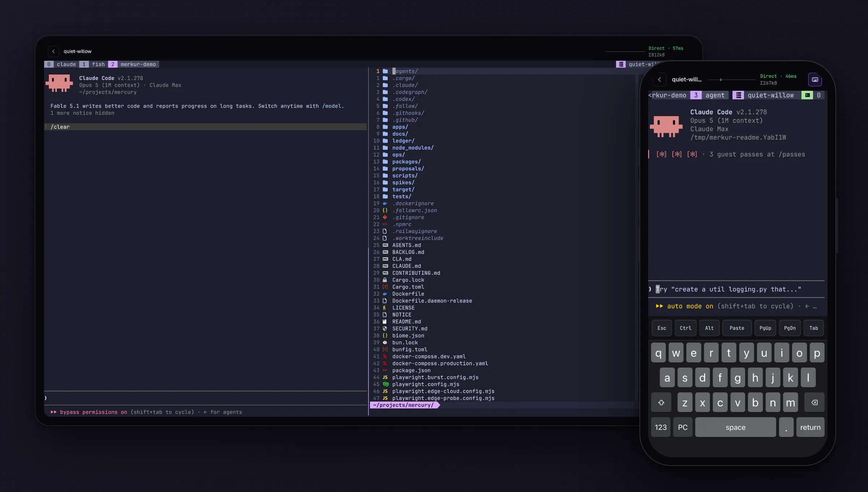This screenshot has width=868, height=492.
Task: Open the packages/ directory in the file list
Action: (x=407, y=162)
